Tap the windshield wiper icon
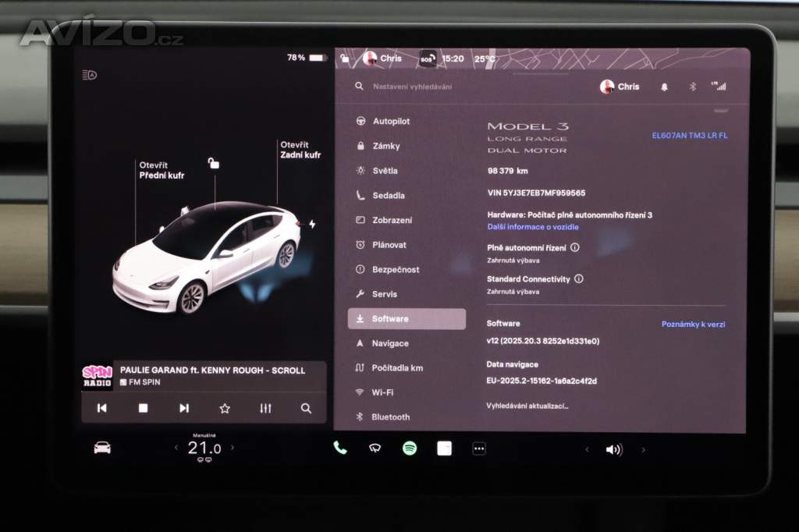 (375, 448)
